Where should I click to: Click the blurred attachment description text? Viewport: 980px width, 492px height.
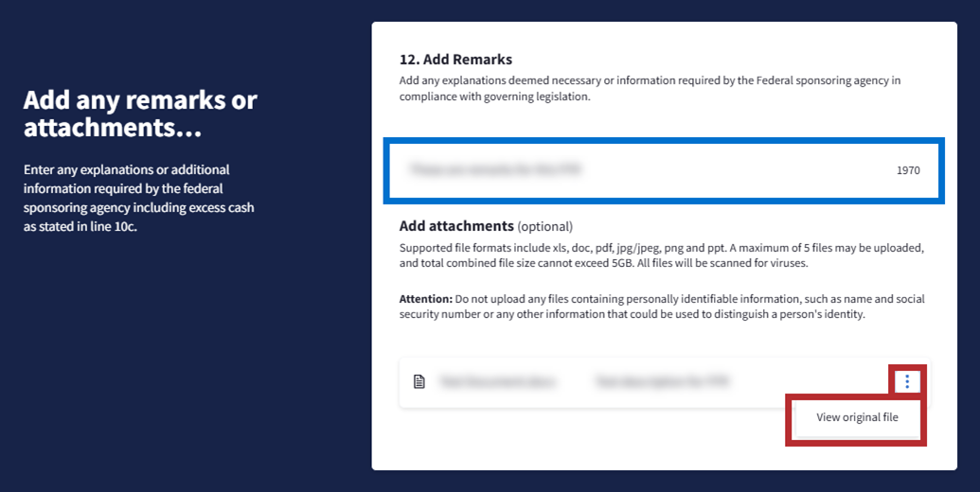pyautogui.click(x=662, y=382)
